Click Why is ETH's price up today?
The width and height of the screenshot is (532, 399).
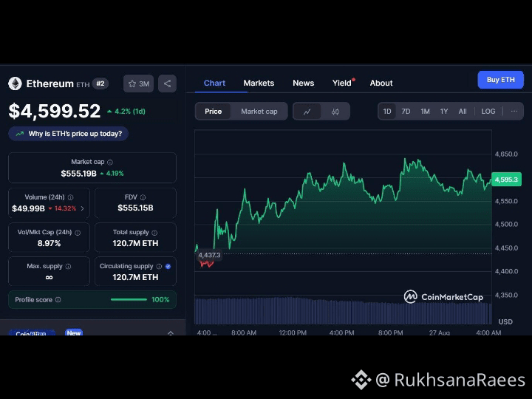[x=68, y=134]
